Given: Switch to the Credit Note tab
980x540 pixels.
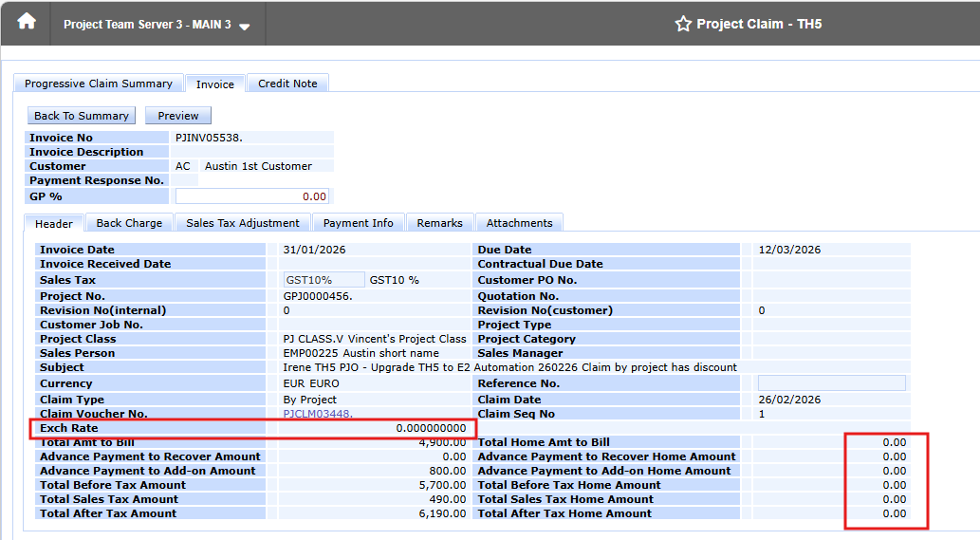Looking at the screenshot, I should 287,84.
